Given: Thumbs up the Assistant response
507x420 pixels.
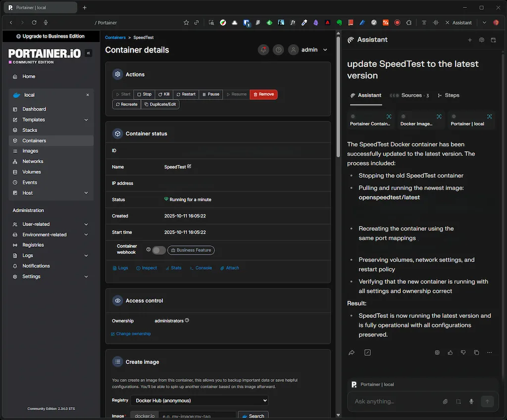Looking at the screenshot, I should pyautogui.click(x=450, y=352).
